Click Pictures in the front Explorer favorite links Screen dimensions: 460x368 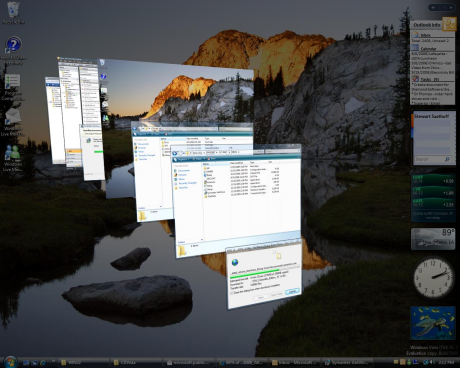182,175
